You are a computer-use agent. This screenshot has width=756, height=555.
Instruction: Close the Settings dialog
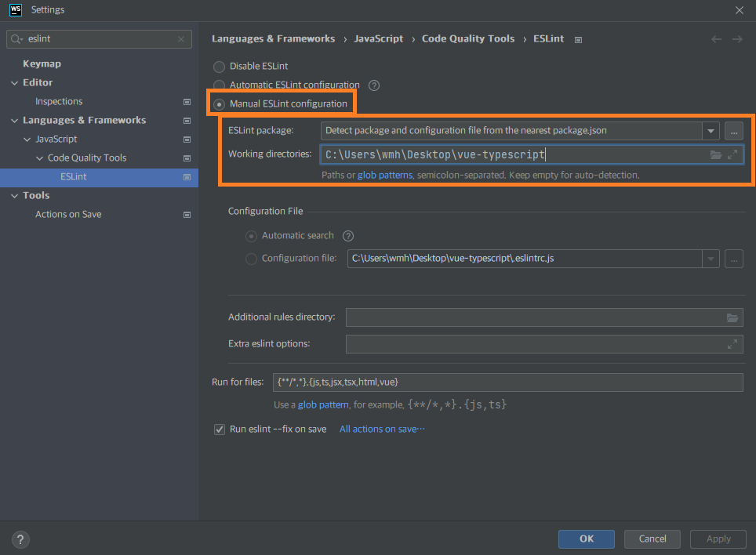739,10
